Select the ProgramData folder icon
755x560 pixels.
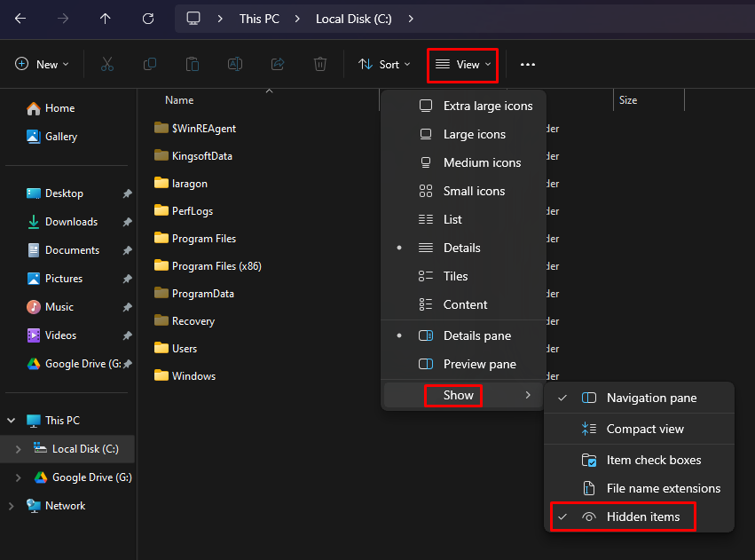pyautogui.click(x=161, y=293)
